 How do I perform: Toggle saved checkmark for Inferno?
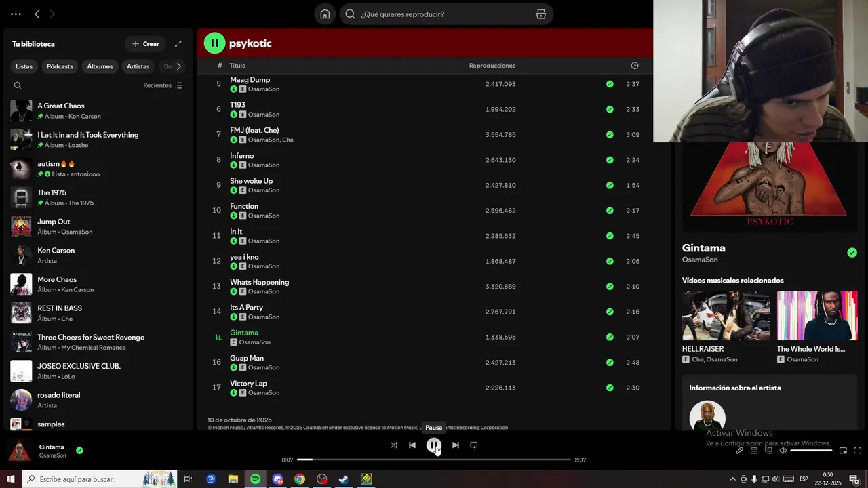tap(610, 160)
